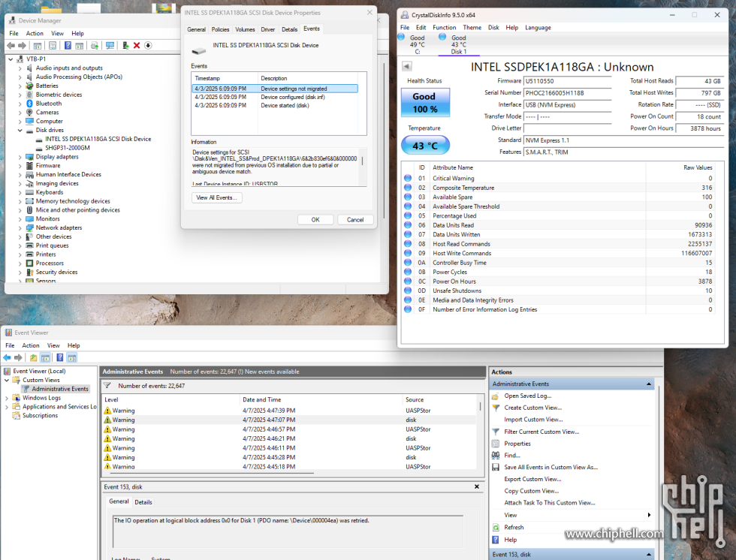
Task: Click the Good 100 % health status button
Action: pyautogui.click(x=425, y=103)
